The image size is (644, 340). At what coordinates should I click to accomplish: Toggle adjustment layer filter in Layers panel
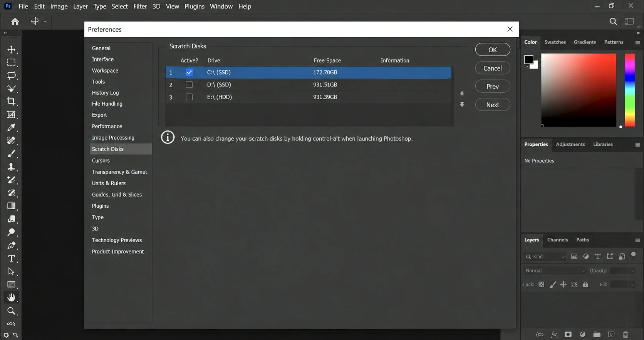pyautogui.click(x=586, y=257)
